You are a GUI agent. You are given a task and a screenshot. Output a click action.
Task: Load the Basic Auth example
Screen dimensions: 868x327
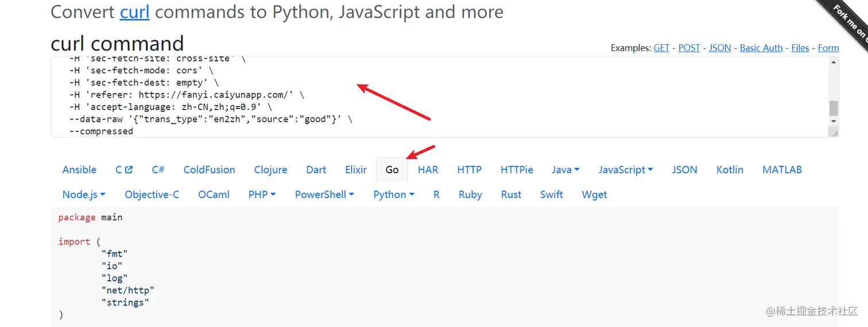(x=761, y=48)
